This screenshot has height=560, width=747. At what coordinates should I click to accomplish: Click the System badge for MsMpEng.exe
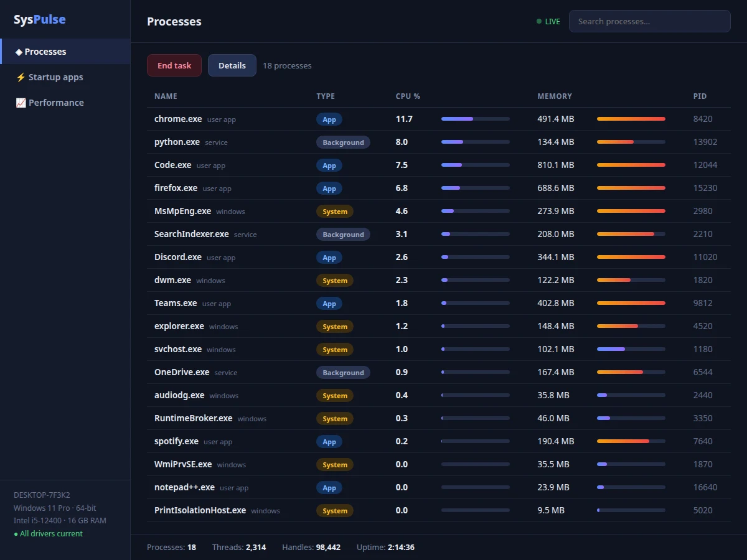(335, 212)
